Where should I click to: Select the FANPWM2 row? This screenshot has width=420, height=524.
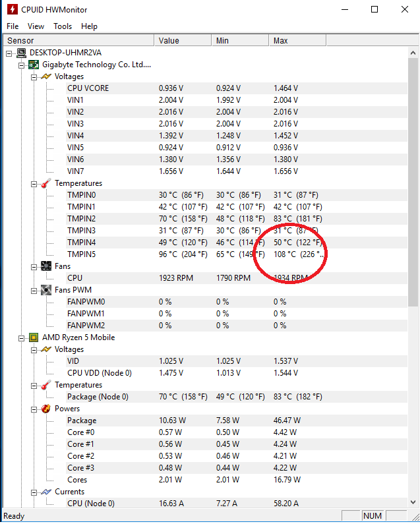pyautogui.click(x=237, y=326)
